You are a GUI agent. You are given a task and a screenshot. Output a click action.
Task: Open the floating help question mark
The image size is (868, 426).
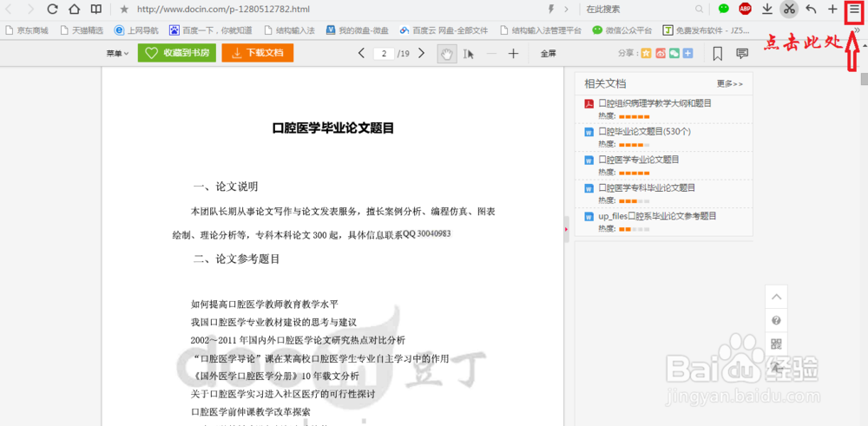(777, 320)
